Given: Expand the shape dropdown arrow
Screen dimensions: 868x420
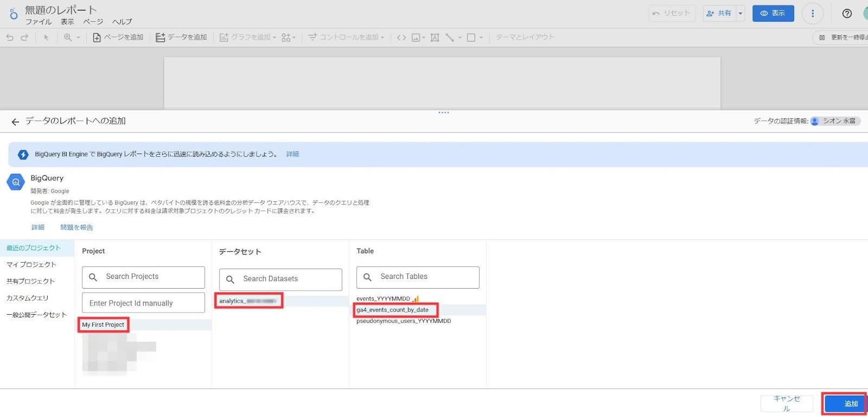Looking at the screenshot, I should pyautogui.click(x=481, y=37).
